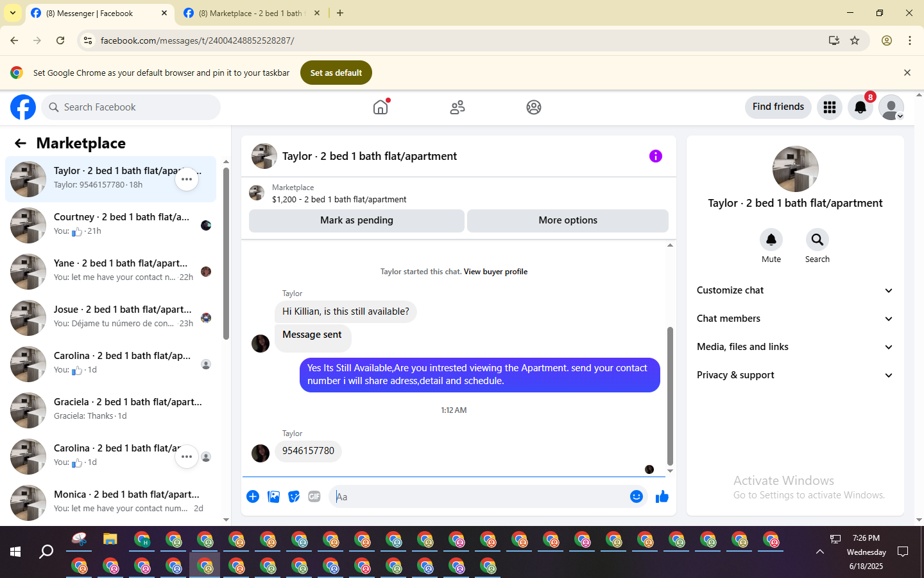Open the Facebook home feed icon
Screen dimensions: 924x578
381,107
